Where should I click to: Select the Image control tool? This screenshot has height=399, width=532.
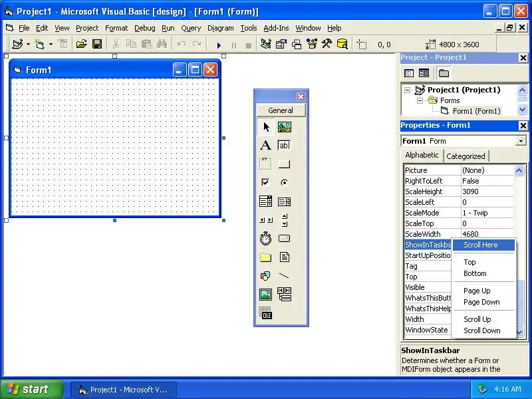tap(265, 295)
